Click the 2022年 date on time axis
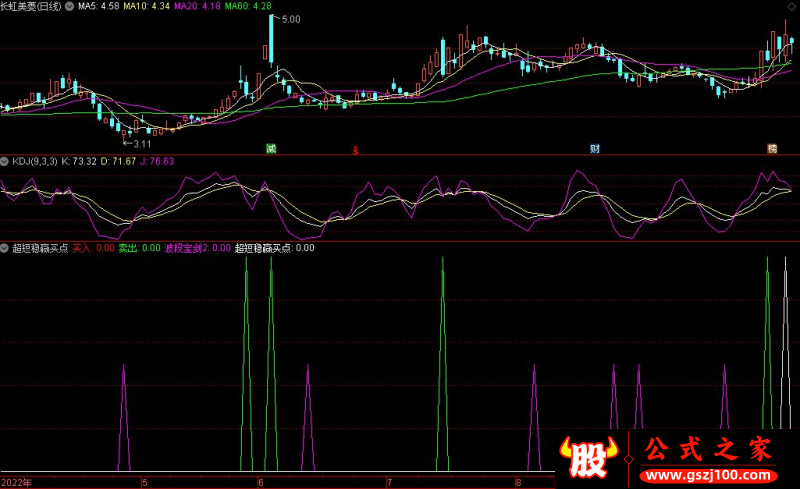 tap(16, 482)
